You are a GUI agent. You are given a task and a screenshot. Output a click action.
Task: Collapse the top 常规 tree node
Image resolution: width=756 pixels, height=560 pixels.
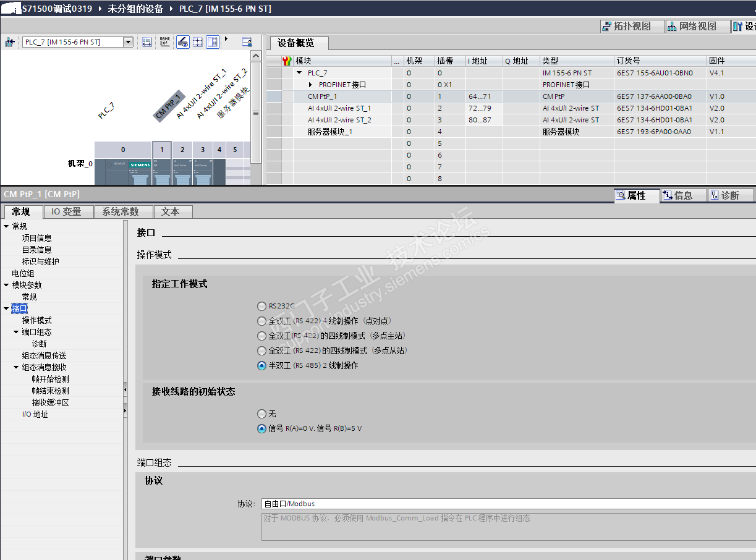(x=6, y=226)
